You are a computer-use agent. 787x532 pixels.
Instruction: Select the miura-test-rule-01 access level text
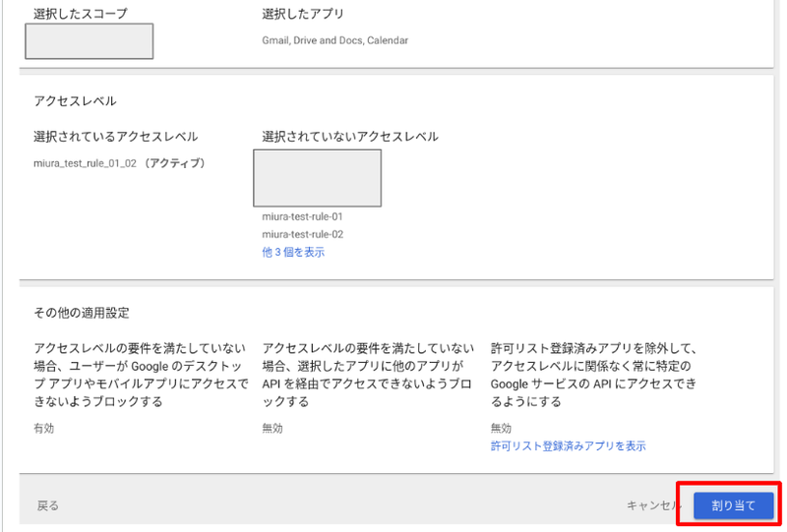(302, 216)
